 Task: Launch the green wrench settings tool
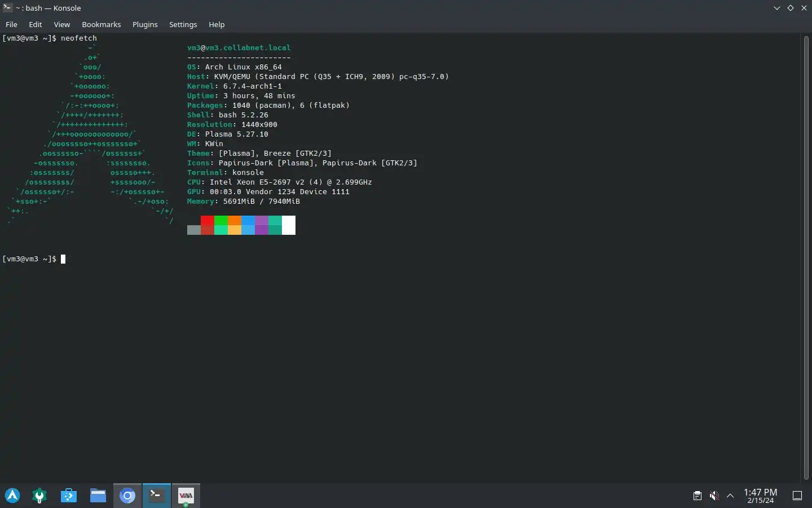pyautogui.click(x=39, y=496)
